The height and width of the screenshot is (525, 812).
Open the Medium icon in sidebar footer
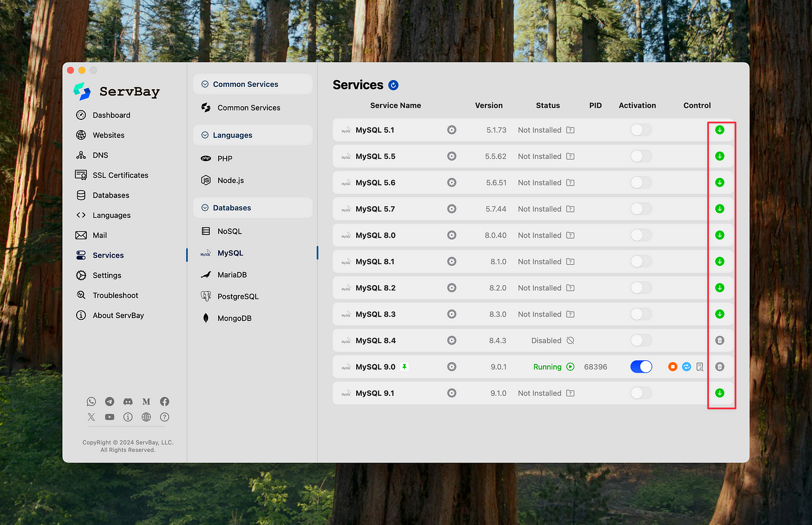(x=146, y=402)
